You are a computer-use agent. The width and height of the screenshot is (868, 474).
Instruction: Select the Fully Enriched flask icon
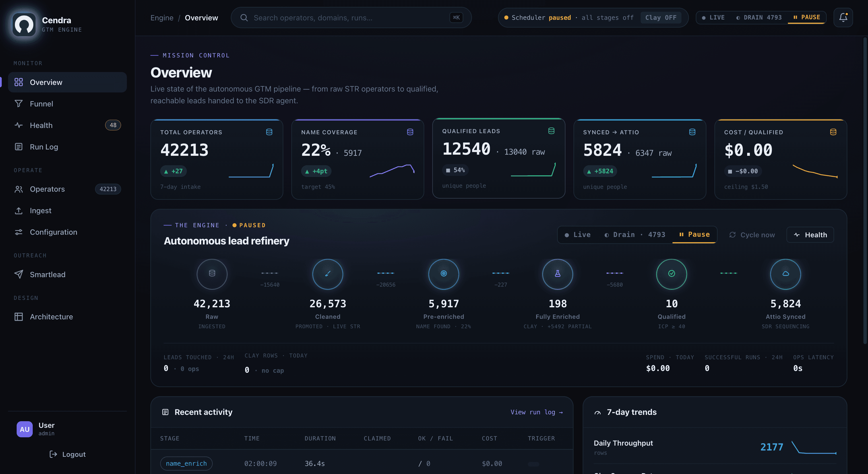point(558,274)
